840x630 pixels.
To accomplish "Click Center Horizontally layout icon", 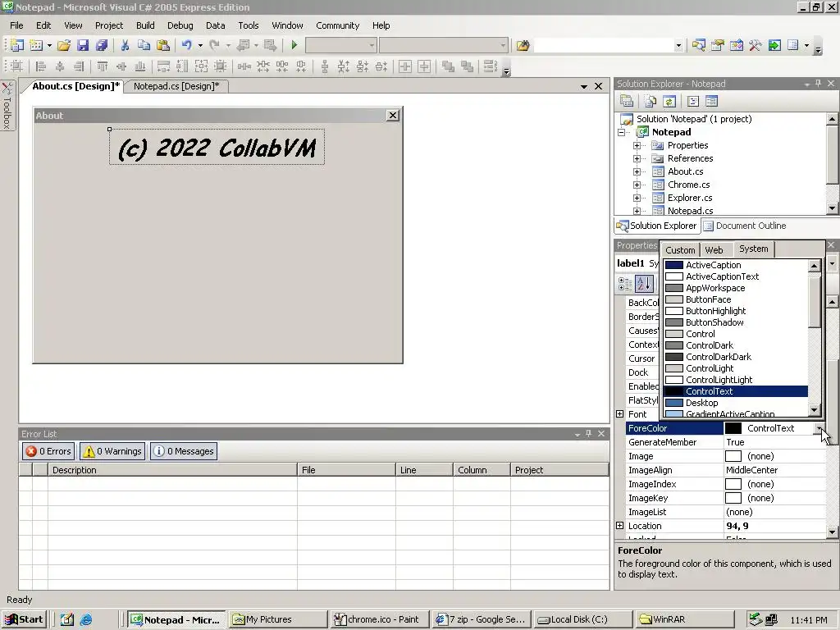I will (405, 66).
